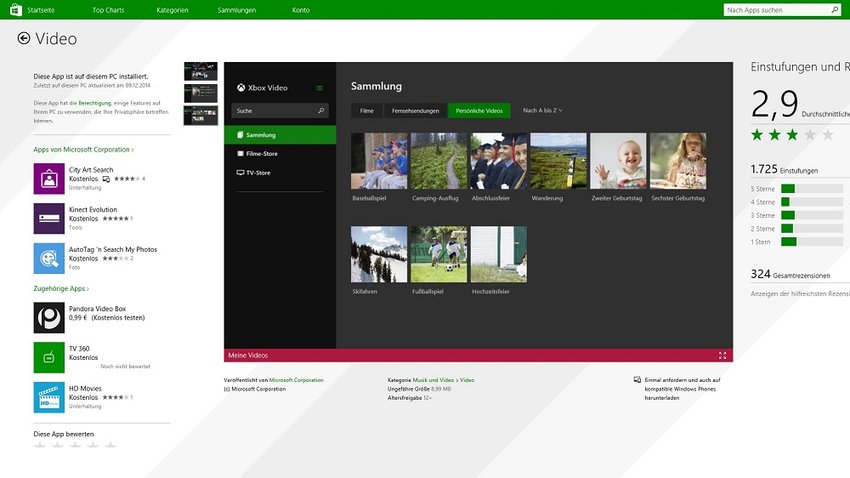The width and height of the screenshot is (850, 478).
Task: Click the device icon next to Einmal anfordern
Action: 638,380
